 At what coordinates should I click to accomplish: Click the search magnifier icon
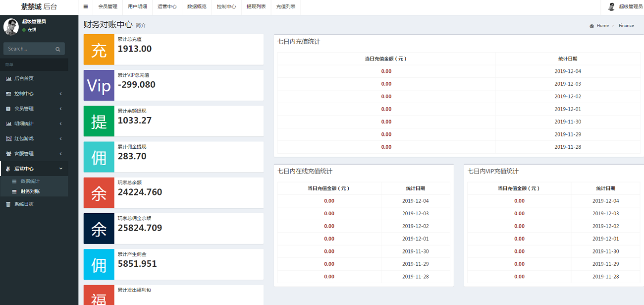tap(58, 49)
